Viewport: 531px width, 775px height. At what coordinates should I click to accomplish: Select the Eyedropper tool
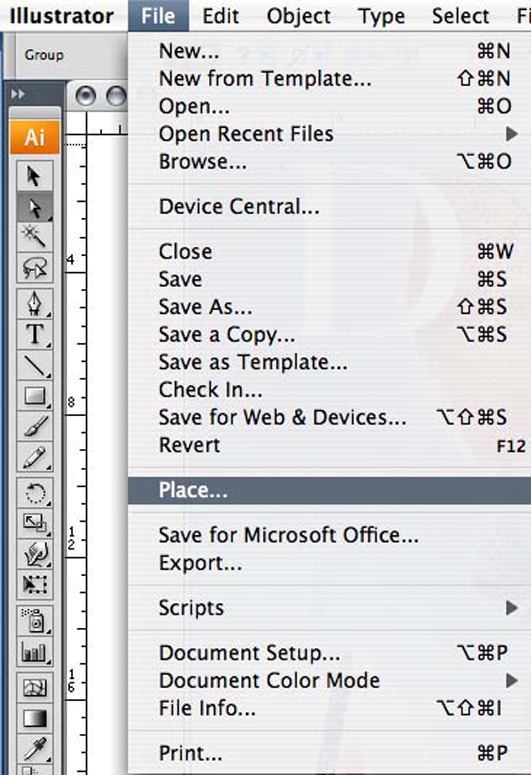click(x=34, y=748)
